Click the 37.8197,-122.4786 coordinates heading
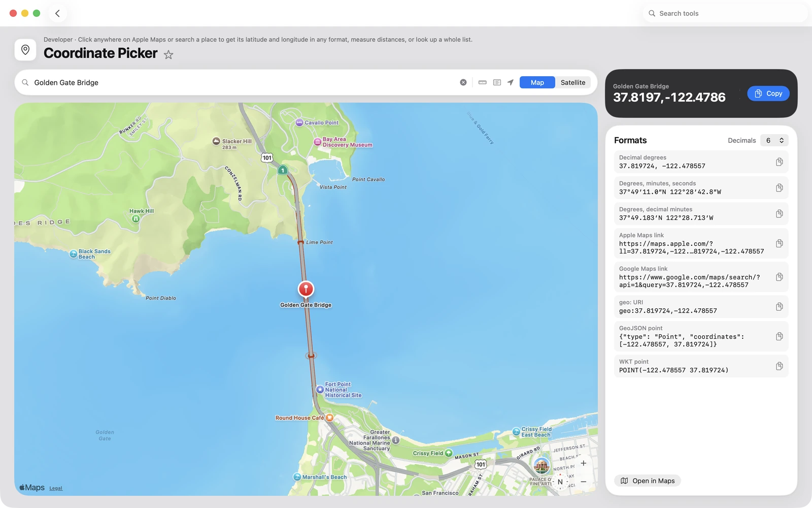This screenshot has width=812, height=508. 669,97
